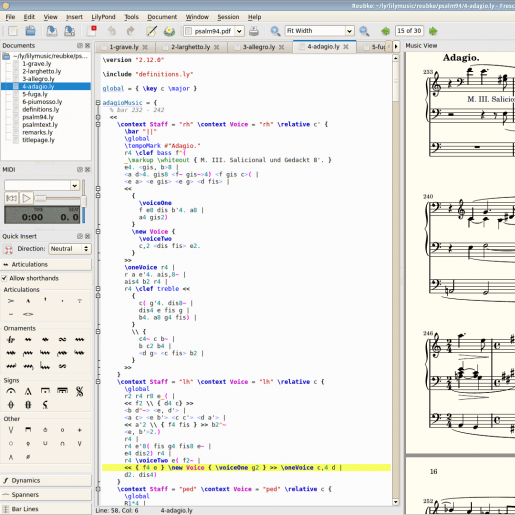Viewport: 515px width, 515px height.
Task: Zoom in on the music view
Action: coord(275,31)
